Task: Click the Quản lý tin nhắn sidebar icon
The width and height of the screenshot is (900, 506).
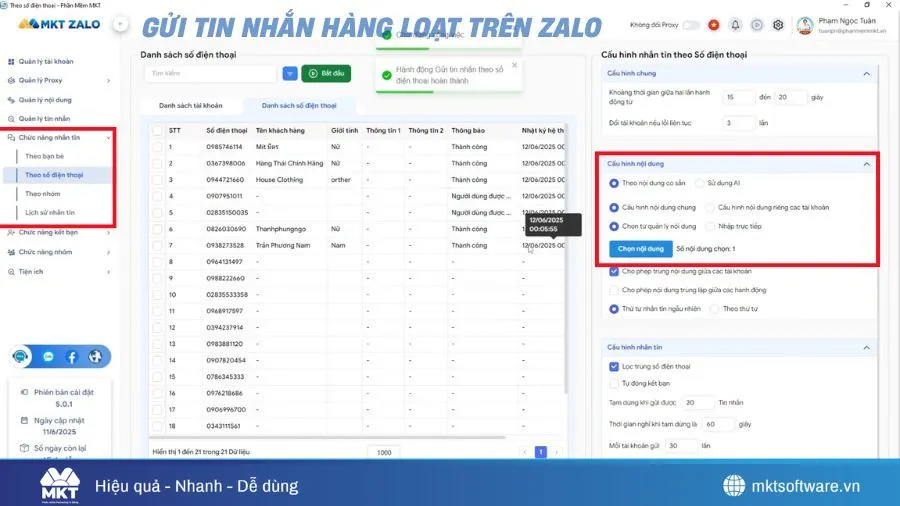Action: 11,119
